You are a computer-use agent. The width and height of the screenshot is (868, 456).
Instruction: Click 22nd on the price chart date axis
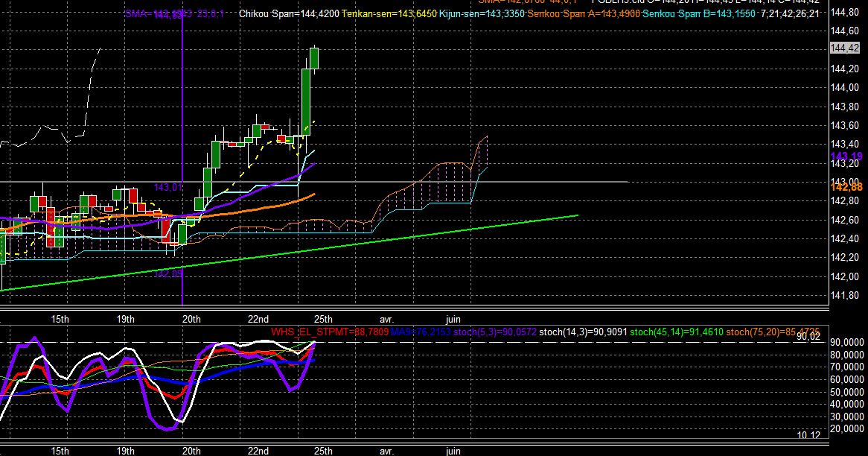coord(258,319)
